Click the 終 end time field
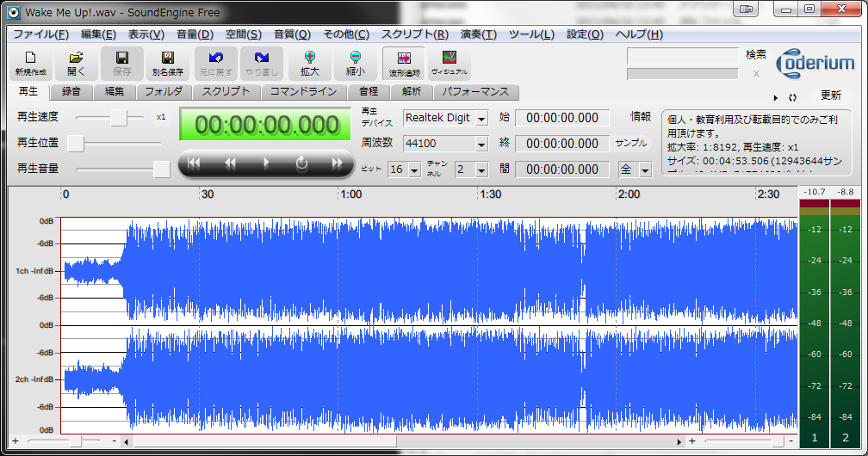The height and width of the screenshot is (456, 868). 561,144
